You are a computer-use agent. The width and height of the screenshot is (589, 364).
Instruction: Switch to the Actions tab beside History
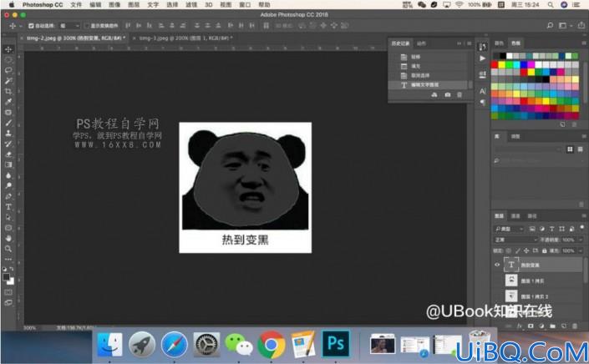(x=421, y=43)
